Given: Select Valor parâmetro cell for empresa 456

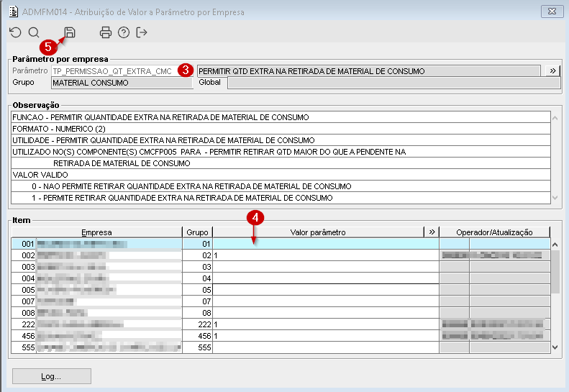Looking at the screenshot, I should (x=326, y=336).
